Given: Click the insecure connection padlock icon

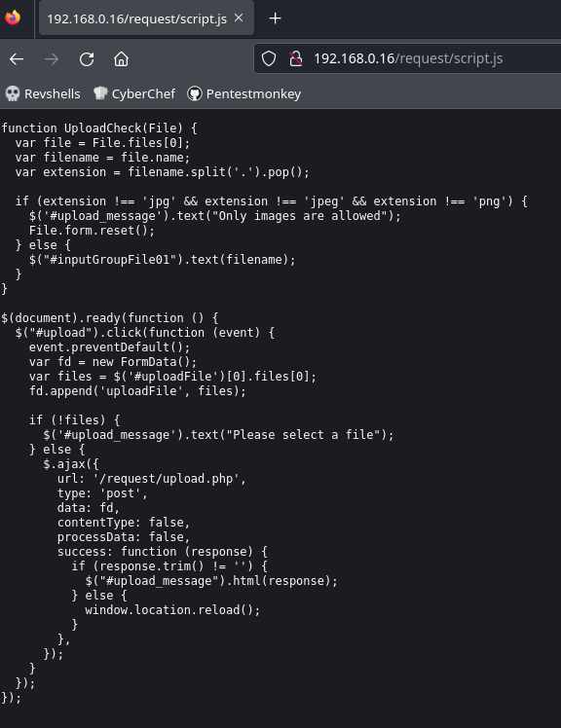Looking at the screenshot, I should 296,58.
